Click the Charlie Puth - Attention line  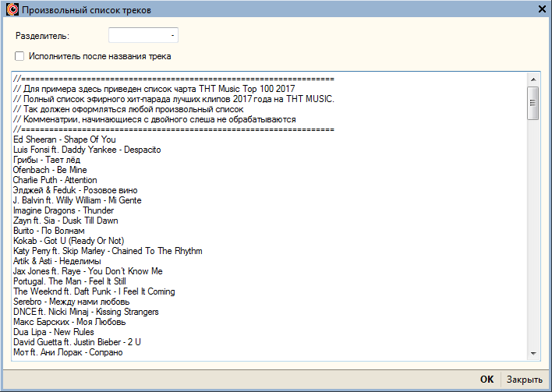[x=55, y=180]
